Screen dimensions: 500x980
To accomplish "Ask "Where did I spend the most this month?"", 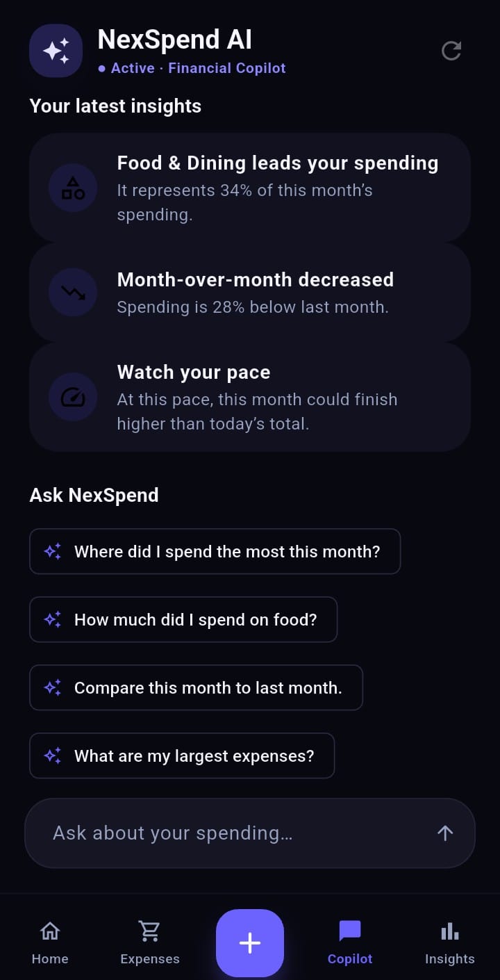I will 215,551.
